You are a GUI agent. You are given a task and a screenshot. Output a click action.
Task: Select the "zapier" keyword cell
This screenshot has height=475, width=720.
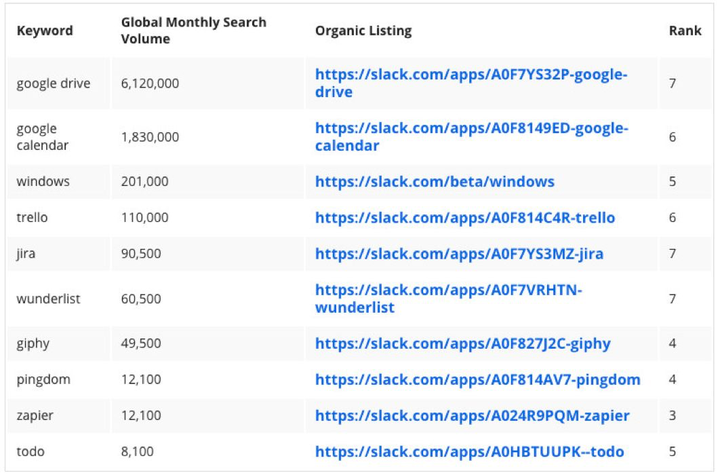coord(36,416)
